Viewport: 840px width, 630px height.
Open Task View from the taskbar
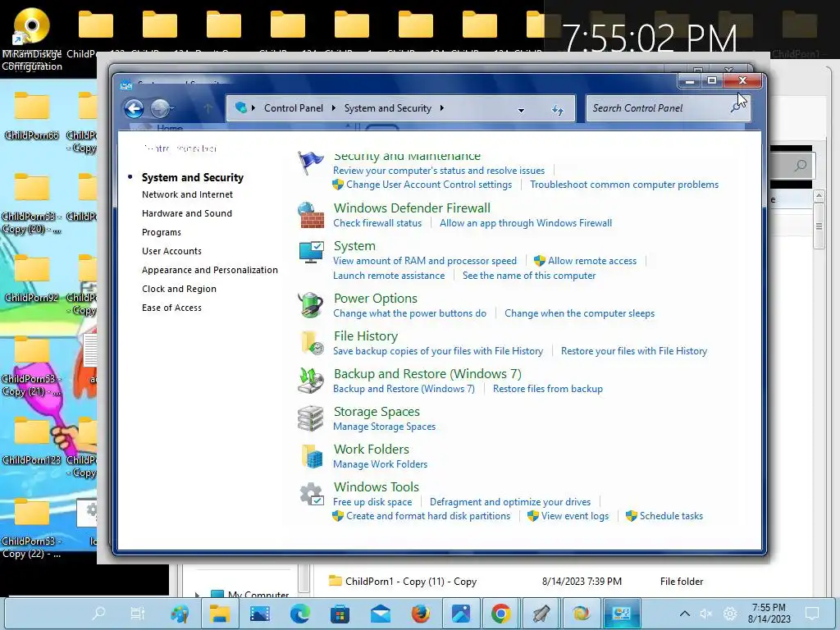pyautogui.click(x=138, y=614)
